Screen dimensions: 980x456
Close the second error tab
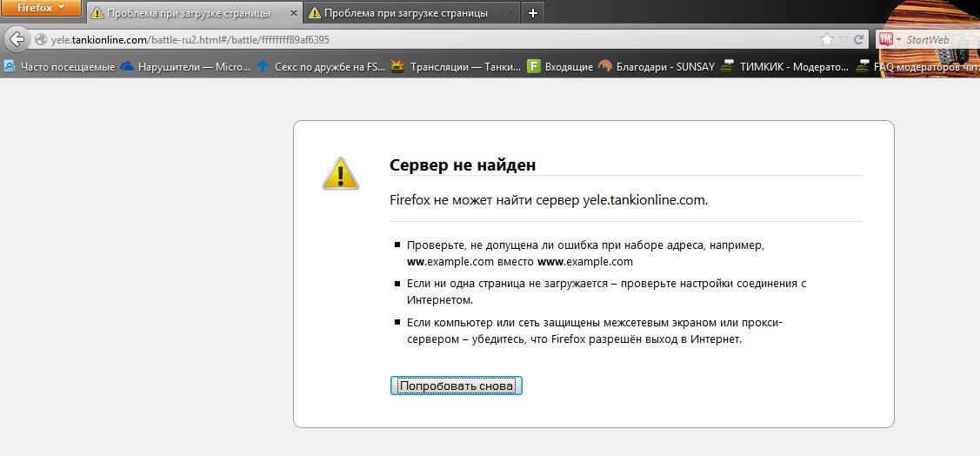click(x=512, y=13)
